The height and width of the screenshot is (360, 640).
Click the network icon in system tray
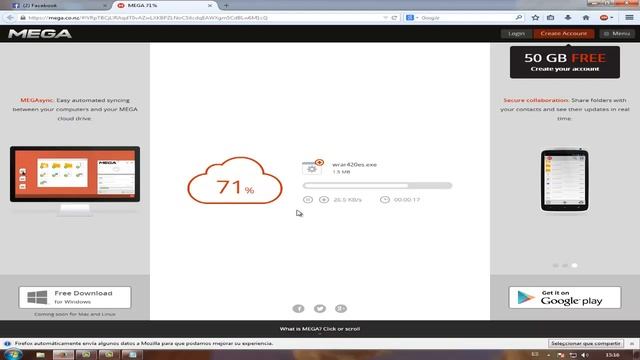[x=573, y=355]
